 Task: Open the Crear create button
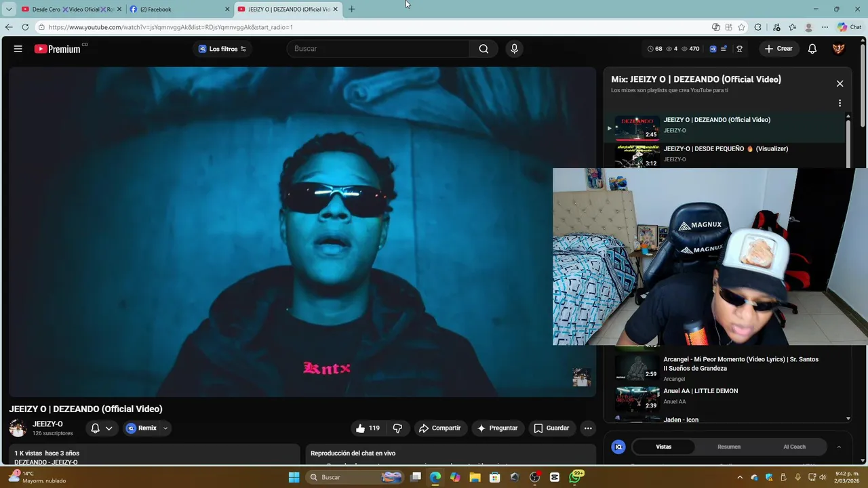coord(778,49)
